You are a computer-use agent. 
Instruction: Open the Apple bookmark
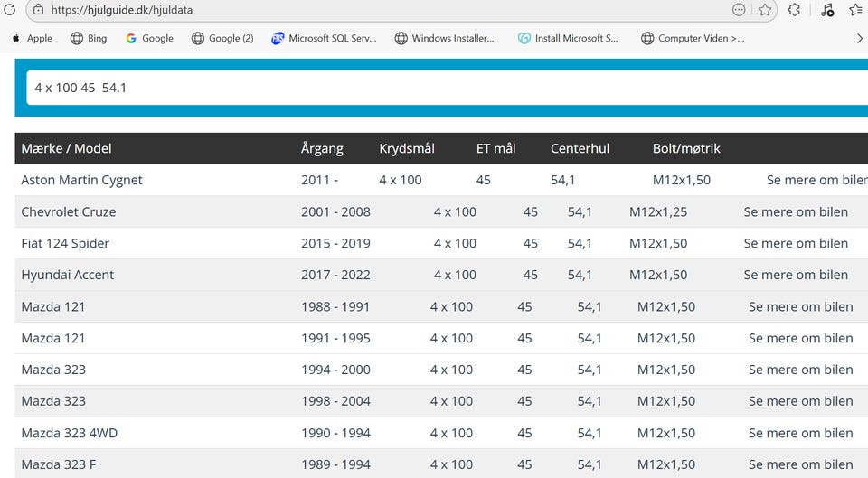coord(32,38)
